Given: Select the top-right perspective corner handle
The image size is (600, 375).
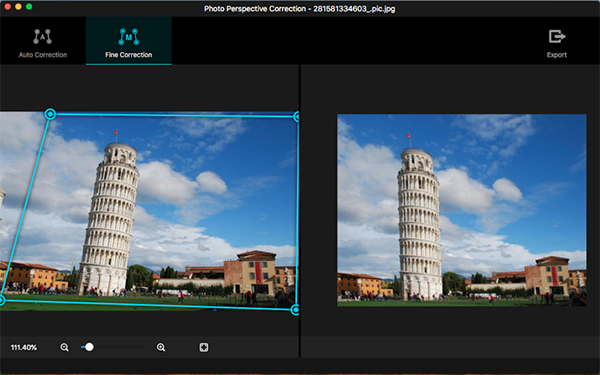Looking at the screenshot, I should (297, 117).
